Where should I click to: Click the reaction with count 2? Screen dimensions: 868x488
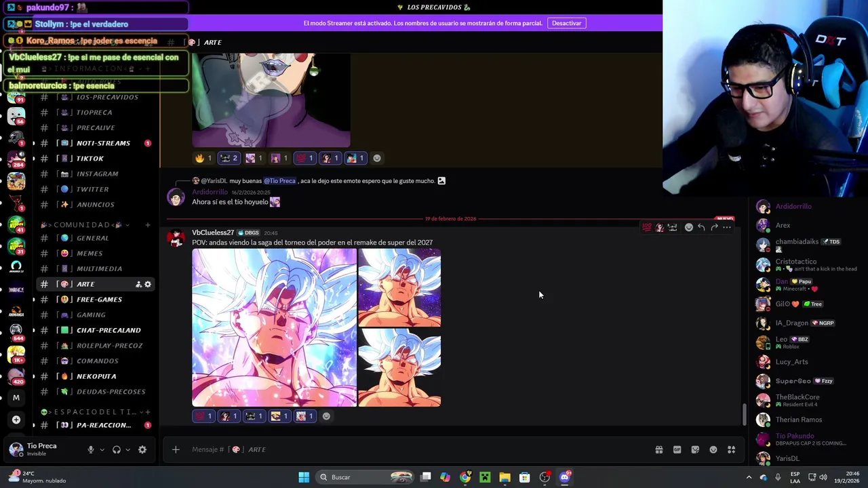point(229,158)
